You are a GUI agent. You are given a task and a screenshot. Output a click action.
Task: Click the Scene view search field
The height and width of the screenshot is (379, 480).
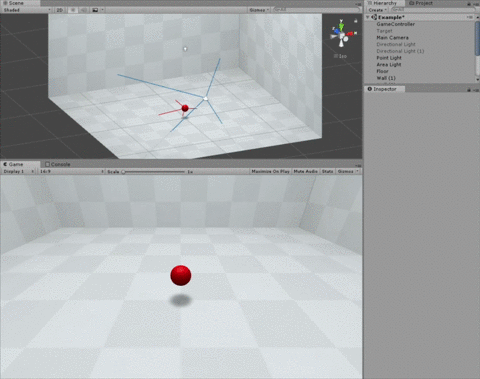click(x=316, y=10)
